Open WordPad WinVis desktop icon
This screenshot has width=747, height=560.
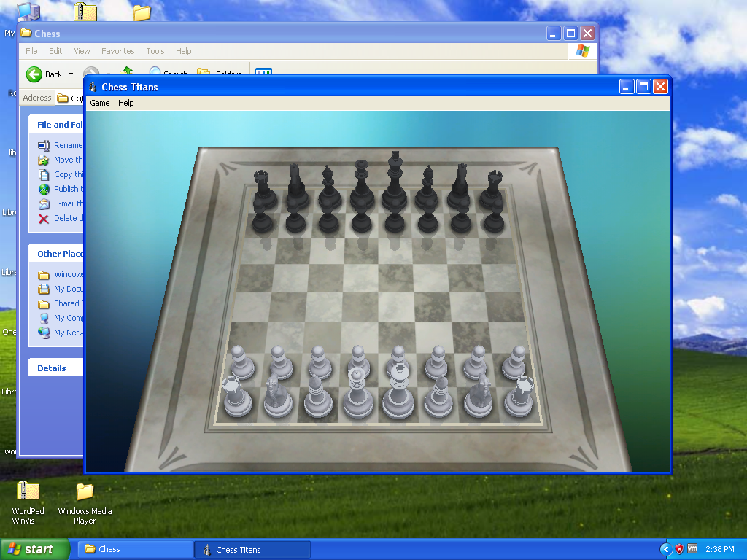point(28,502)
